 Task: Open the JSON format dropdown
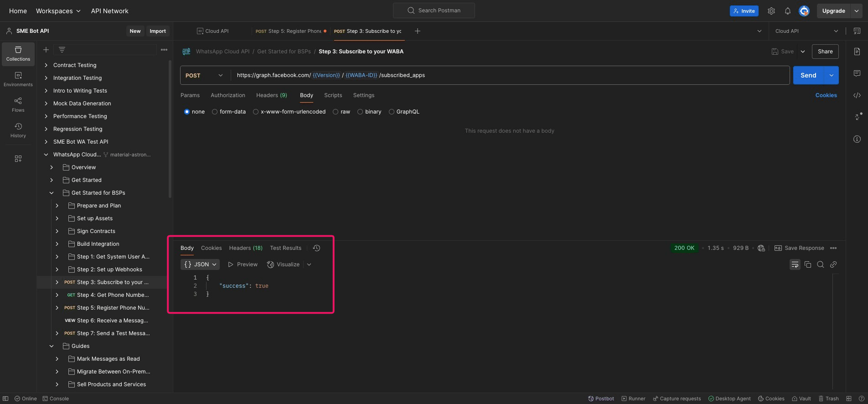coord(200,264)
